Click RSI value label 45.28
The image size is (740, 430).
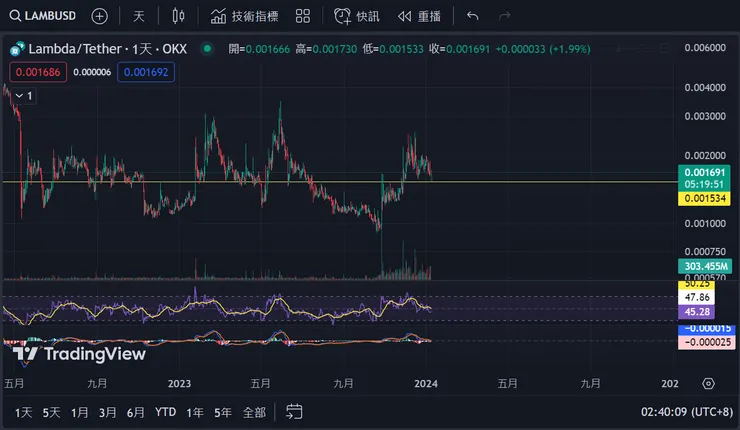tap(697, 312)
